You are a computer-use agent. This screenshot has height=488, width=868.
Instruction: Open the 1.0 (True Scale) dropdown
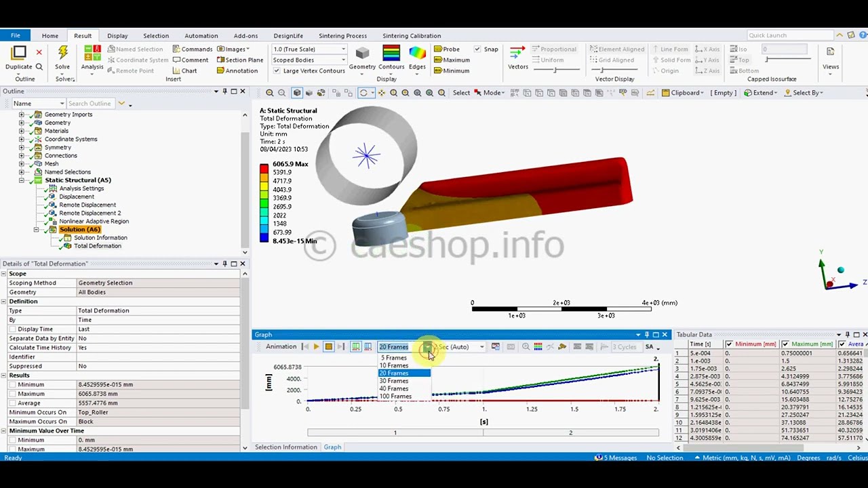click(x=309, y=49)
